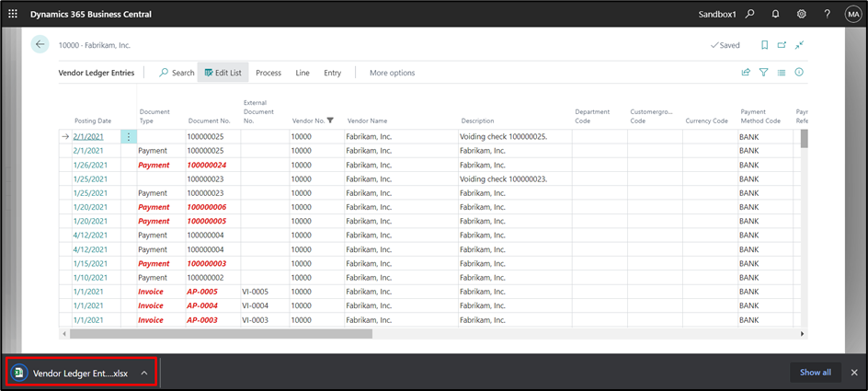Open More options
The image size is (868, 391).
[392, 73]
